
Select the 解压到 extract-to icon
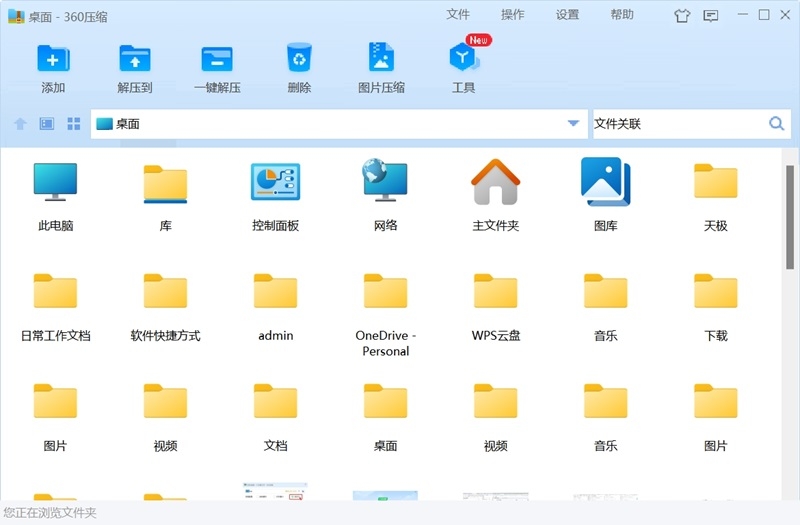(135, 59)
